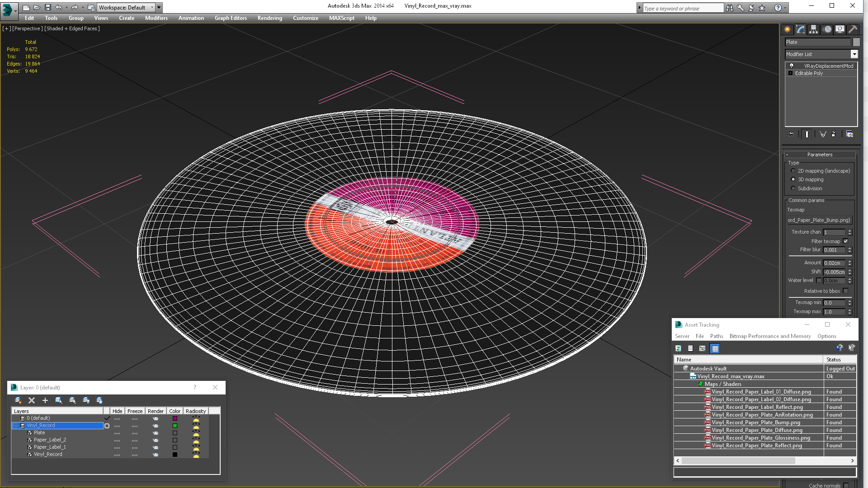Screen dimensions: 868x488
Task: Click the green Vinyl_Record layer color swatch
Action: pyautogui.click(x=175, y=426)
